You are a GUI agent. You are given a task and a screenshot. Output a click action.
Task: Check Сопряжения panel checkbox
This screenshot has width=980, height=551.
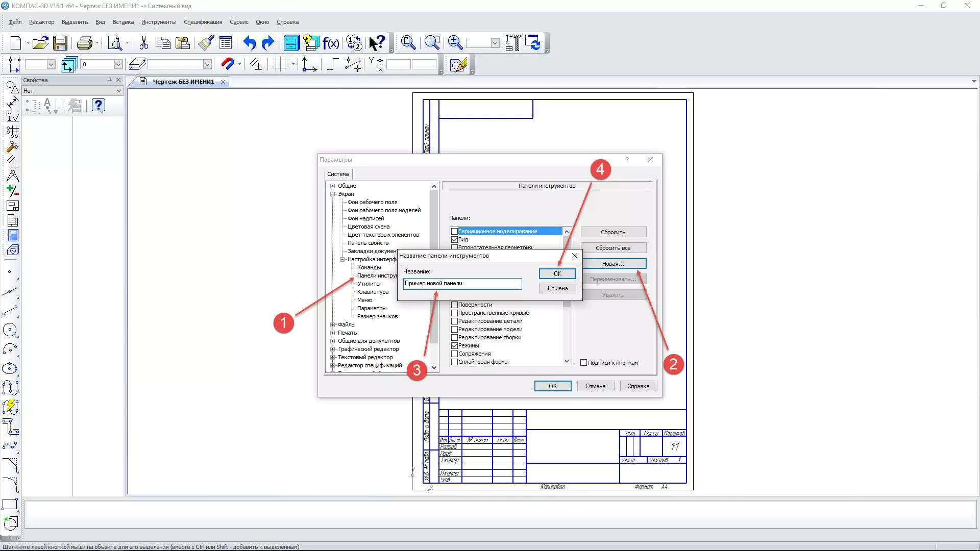[x=454, y=354]
